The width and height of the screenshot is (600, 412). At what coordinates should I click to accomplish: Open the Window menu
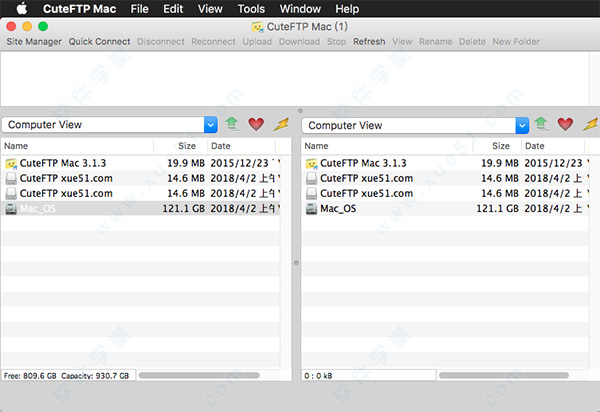click(x=300, y=8)
